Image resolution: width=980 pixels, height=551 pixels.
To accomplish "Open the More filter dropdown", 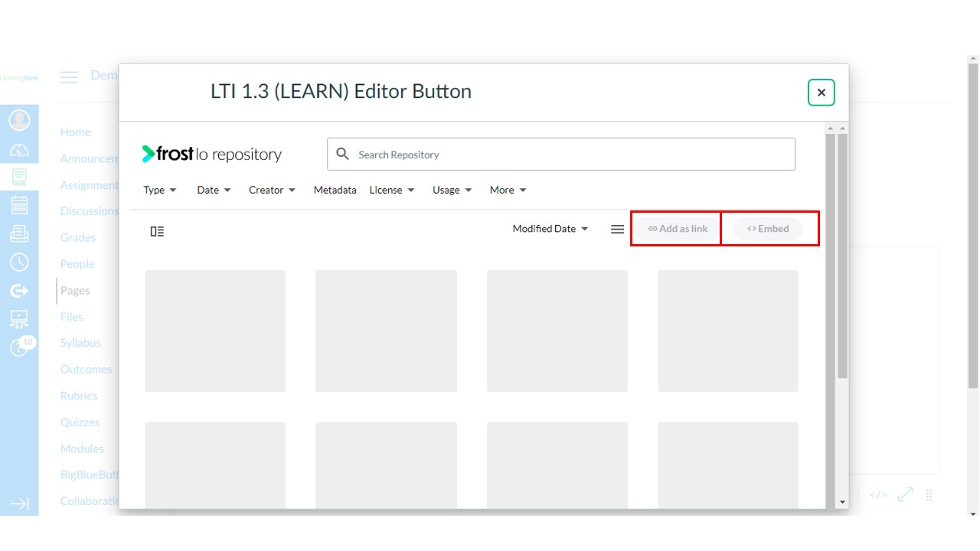I will pyautogui.click(x=508, y=190).
